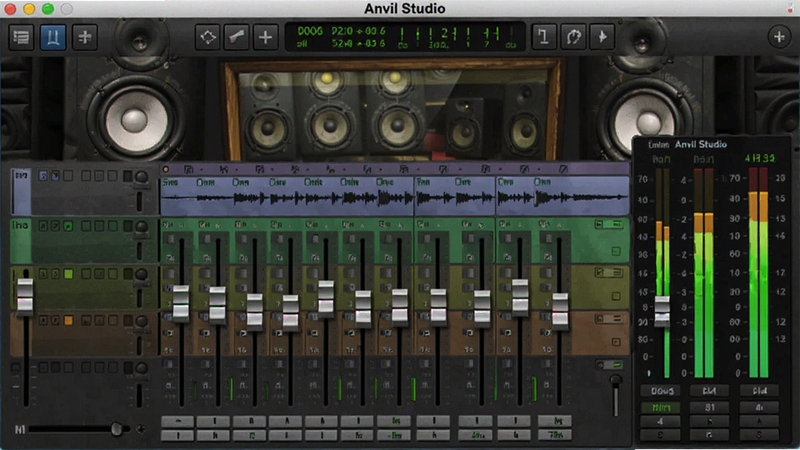Click the bracket marker icon right of LCD display
Screen dimensions: 800x450
(x=544, y=37)
